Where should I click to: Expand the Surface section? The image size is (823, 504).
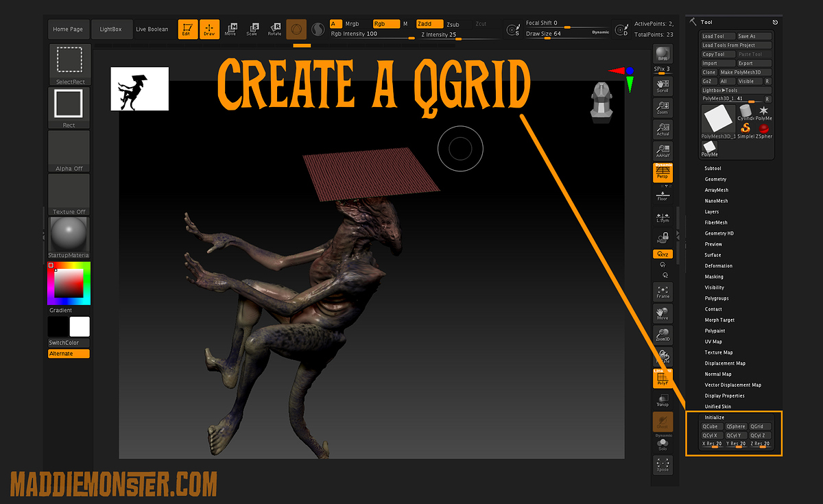pyautogui.click(x=713, y=255)
